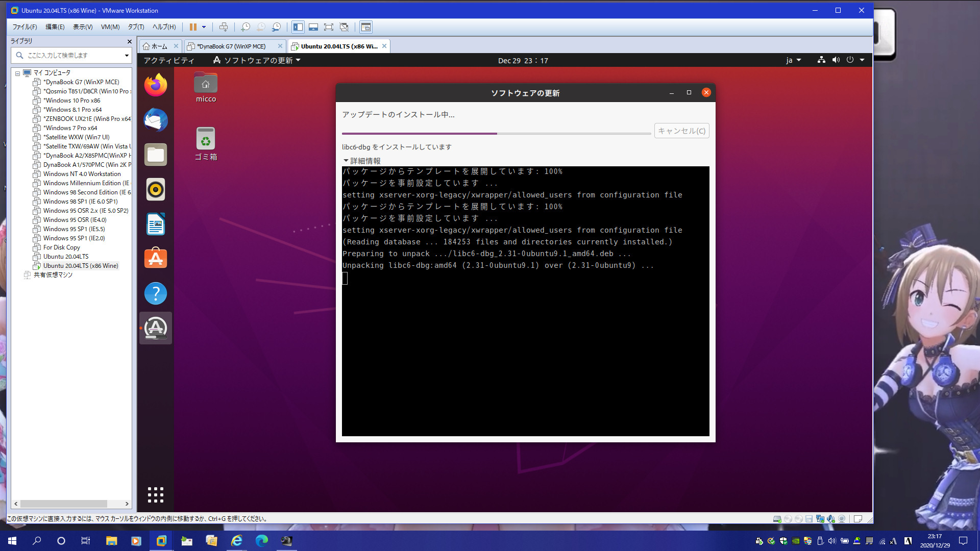980x551 pixels.
Task: Open the タブ(T) menu
Action: (136, 27)
